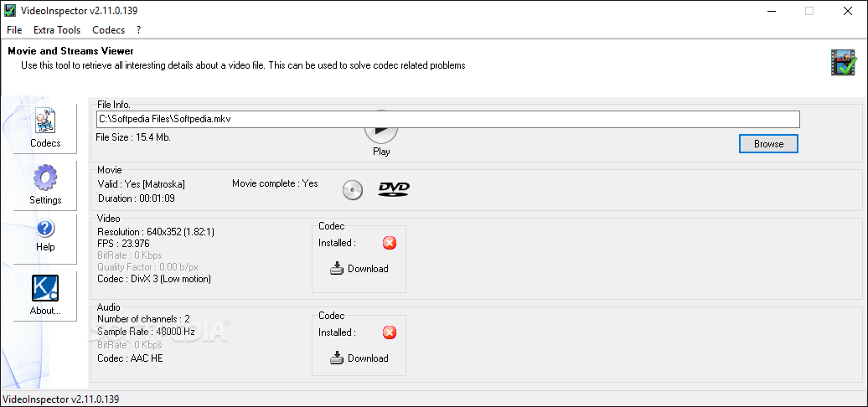
Task: Click the VideoInspector title bar app icon
Action: [x=9, y=11]
